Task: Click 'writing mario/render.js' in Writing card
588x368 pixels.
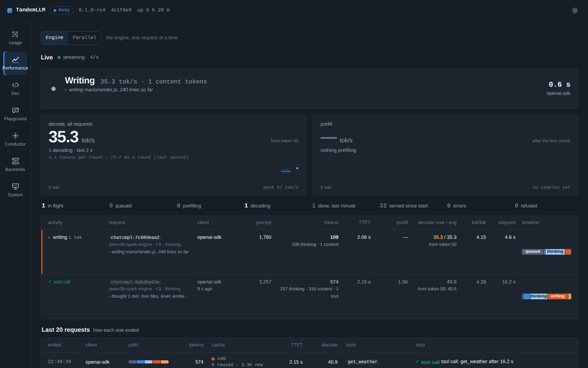Action: (x=111, y=90)
